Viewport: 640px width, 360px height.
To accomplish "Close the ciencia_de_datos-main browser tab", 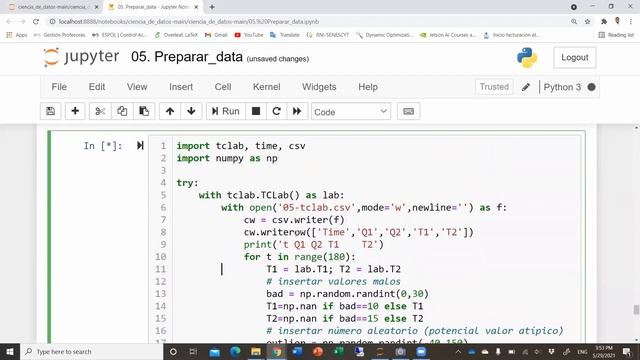I will click(96, 7).
